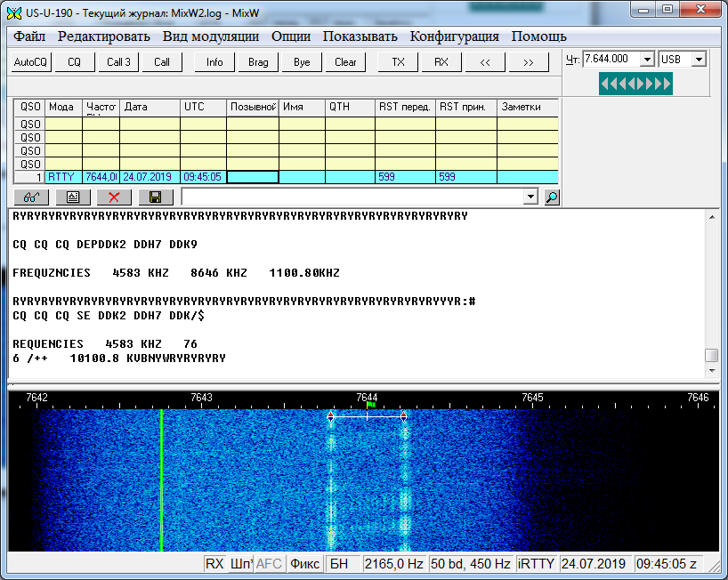Click the magnifier lookup icon
This screenshot has width=728, height=580.
click(552, 197)
